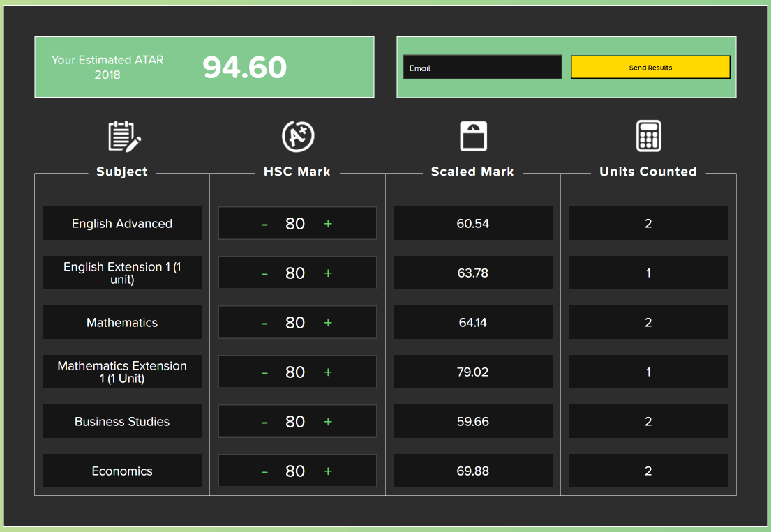Decrease English Advanced HSC mark

(x=264, y=225)
